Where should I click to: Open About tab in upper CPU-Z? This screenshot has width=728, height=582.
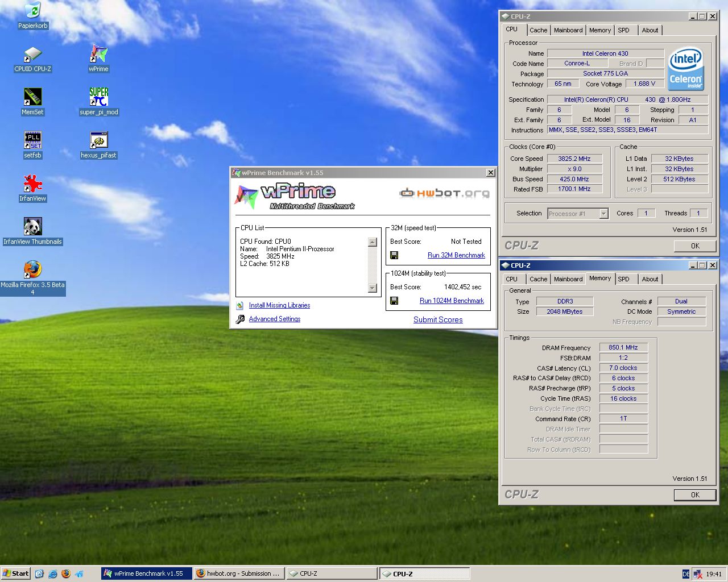(650, 30)
